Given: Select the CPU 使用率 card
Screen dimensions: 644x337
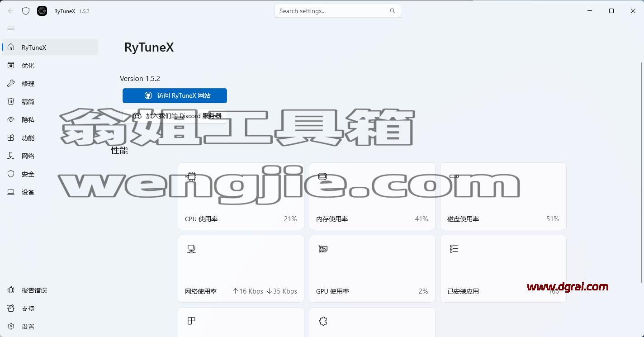Looking at the screenshot, I should pyautogui.click(x=241, y=196).
